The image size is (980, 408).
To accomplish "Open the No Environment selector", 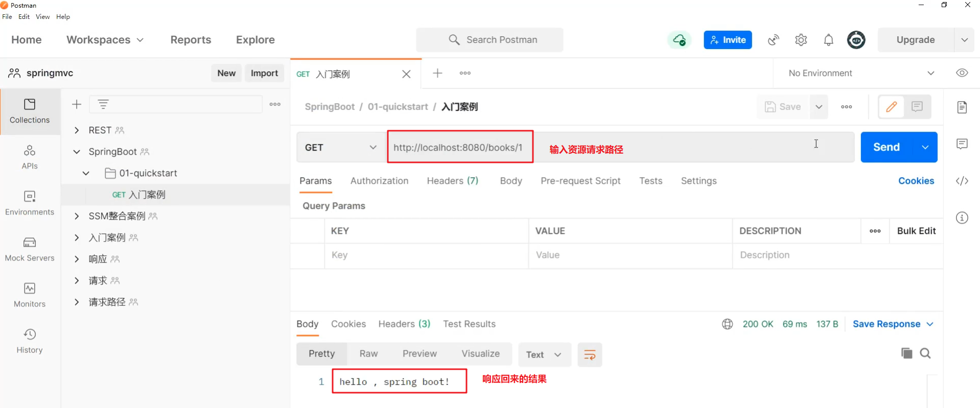I will click(861, 73).
